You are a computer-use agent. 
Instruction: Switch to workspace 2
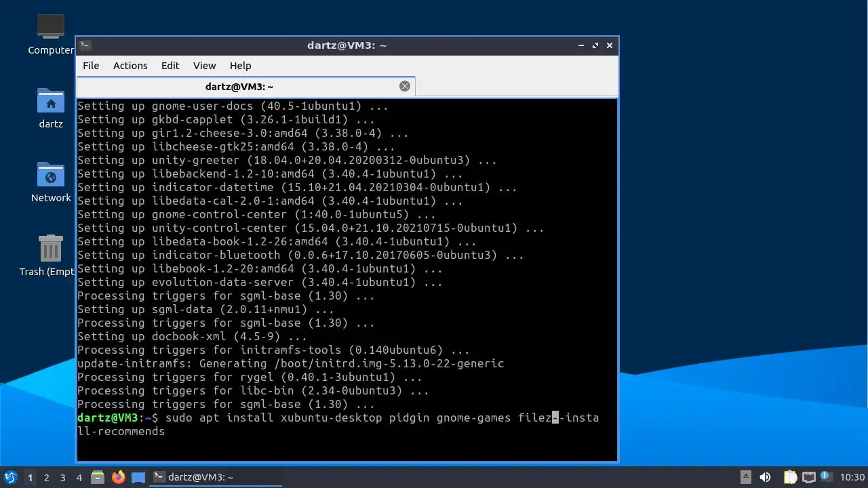pos(47,477)
